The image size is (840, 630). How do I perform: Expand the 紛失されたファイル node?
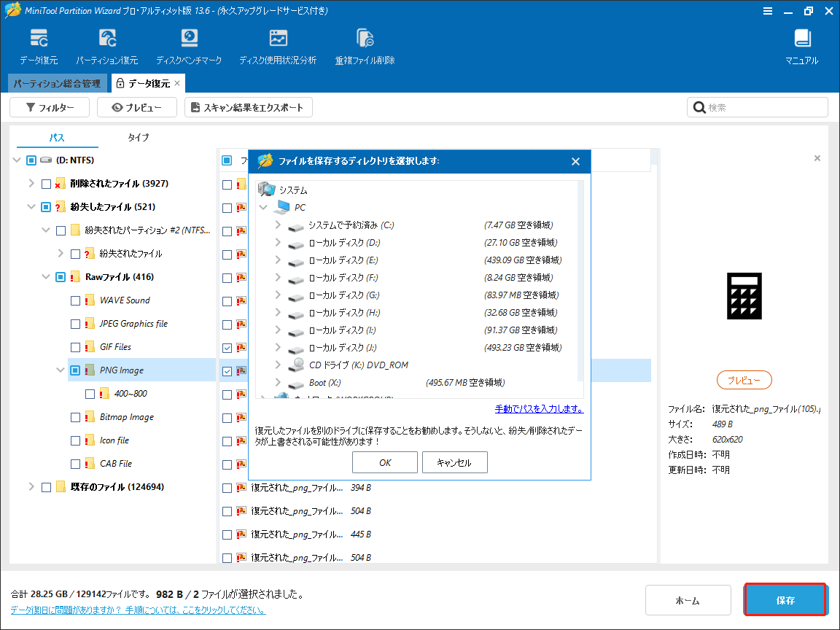[61, 254]
